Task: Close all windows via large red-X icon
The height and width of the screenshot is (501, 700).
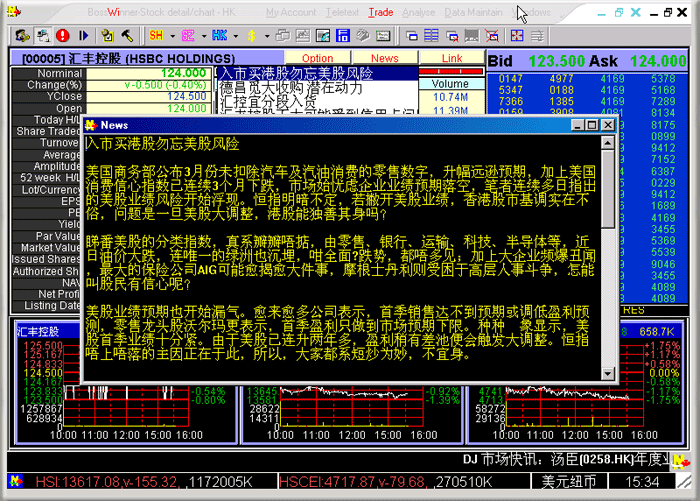Action: pyautogui.click(x=492, y=35)
